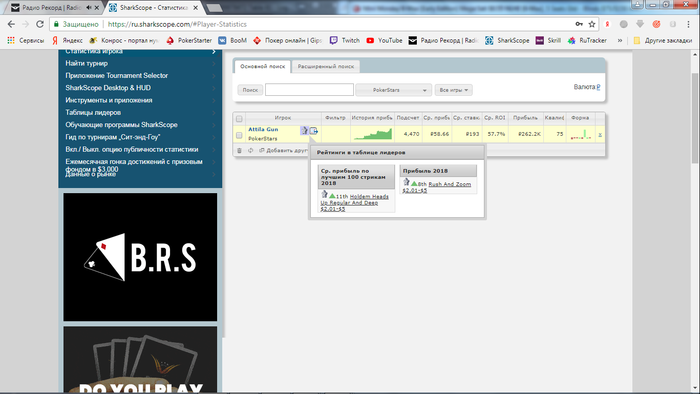This screenshot has width=700, height=394.
Task: Open Skrill bookmark
Action: click(x=548, y=41)
